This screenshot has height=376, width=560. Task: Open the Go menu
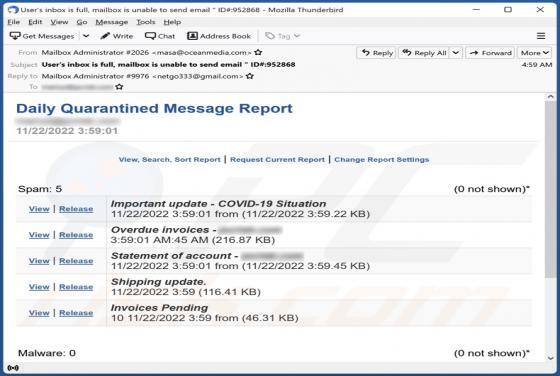coord(82,22)
